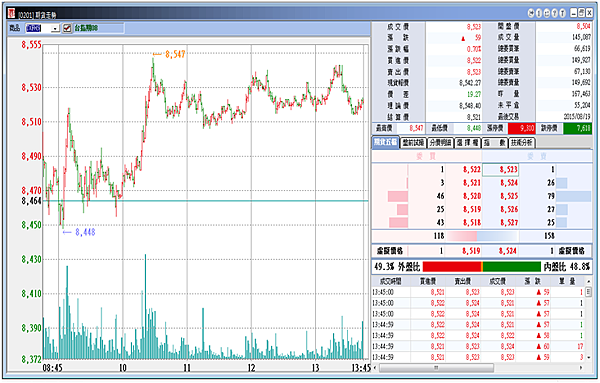This screenshot has width=600, height=383.
Task: Click the round '?' help icon
Action: pyautogui.click(x=554, y=13)
